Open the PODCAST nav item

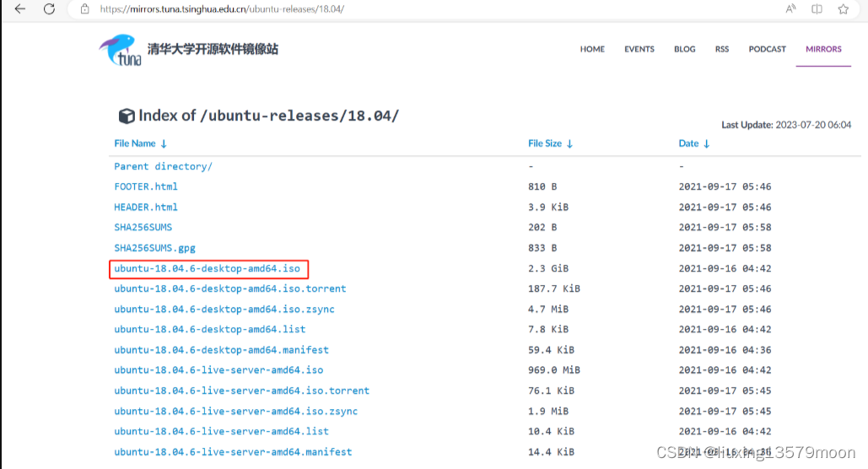tap(768, 49)
